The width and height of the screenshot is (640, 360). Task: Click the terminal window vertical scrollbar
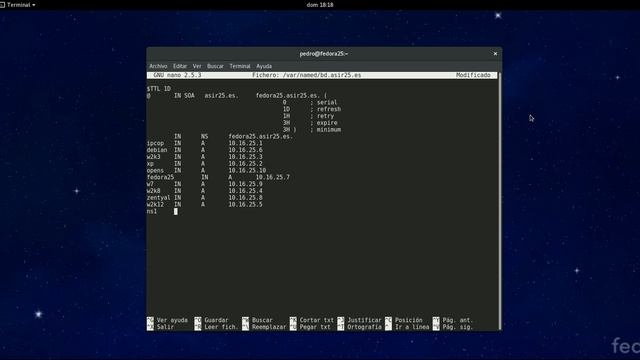[499, 201]
